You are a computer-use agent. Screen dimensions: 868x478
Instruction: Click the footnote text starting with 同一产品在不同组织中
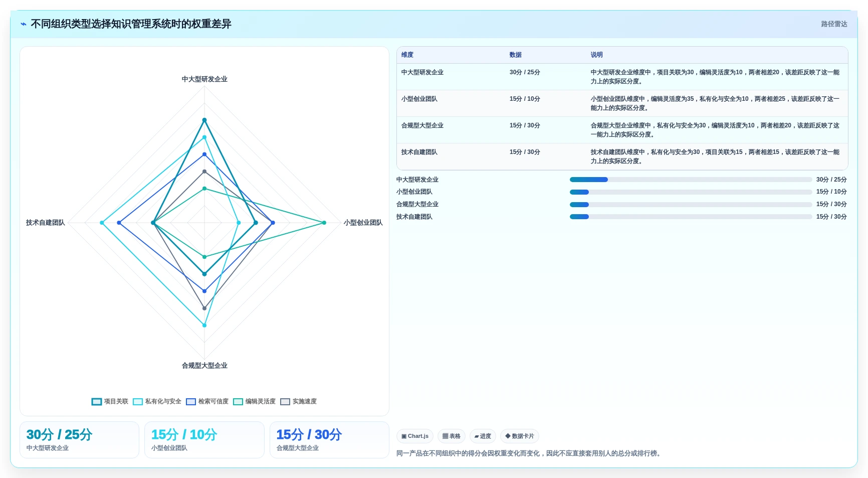click(x=530, y=453)
